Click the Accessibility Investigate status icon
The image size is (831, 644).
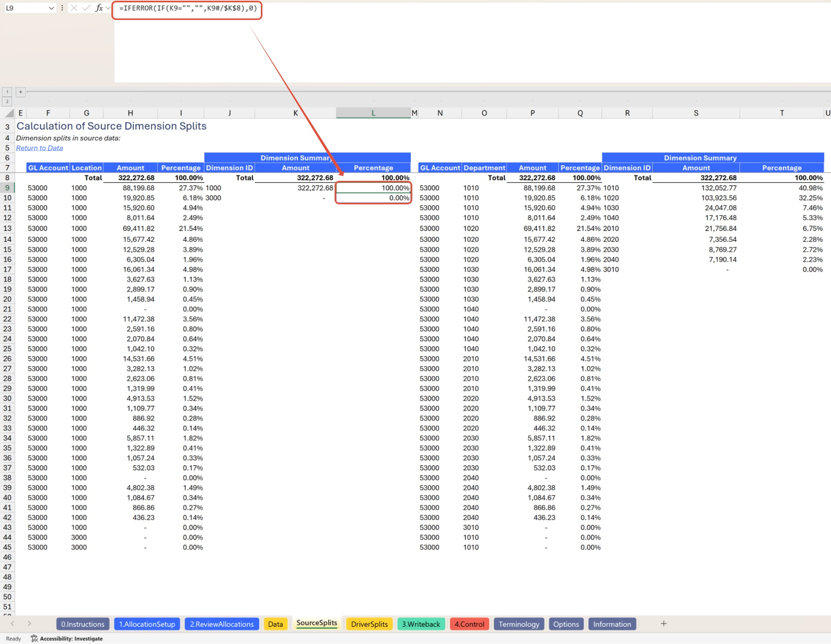pyautogui.click(x=34, y=639)
